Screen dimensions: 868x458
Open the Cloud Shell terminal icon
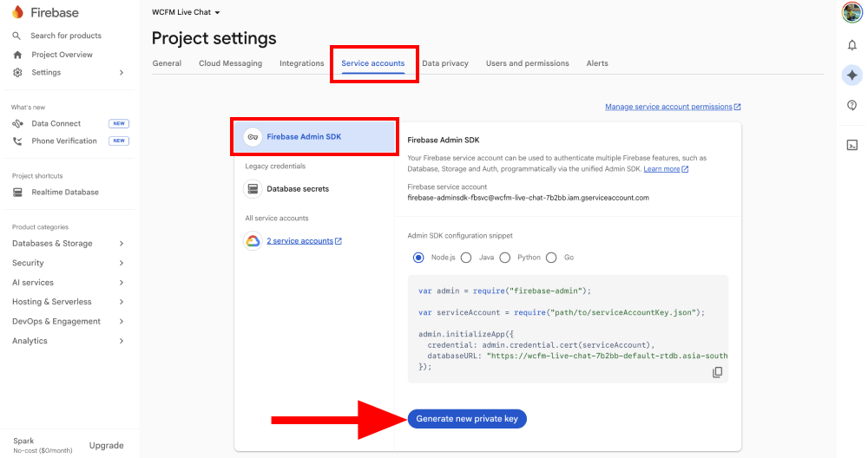[x=852, y=145]
